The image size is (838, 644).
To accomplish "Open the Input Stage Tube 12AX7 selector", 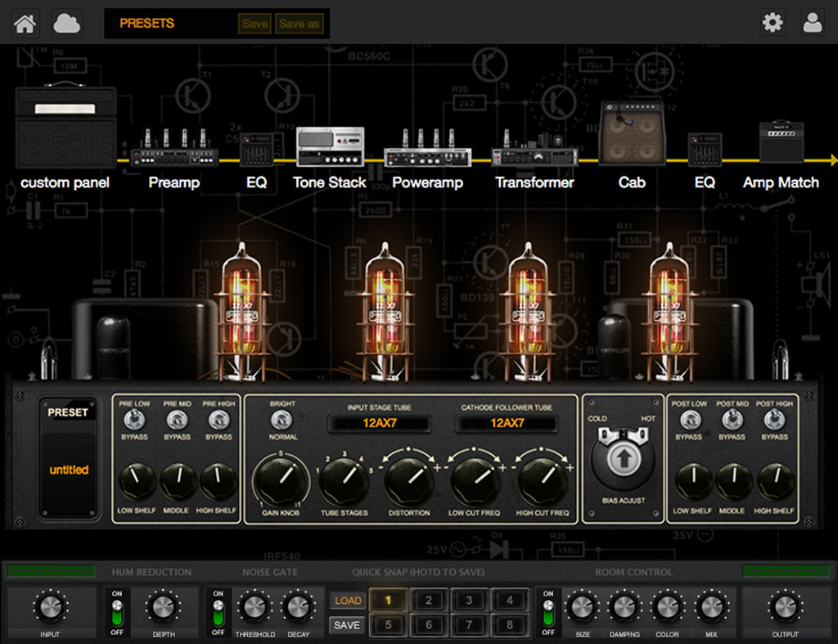I will (381, 423).
